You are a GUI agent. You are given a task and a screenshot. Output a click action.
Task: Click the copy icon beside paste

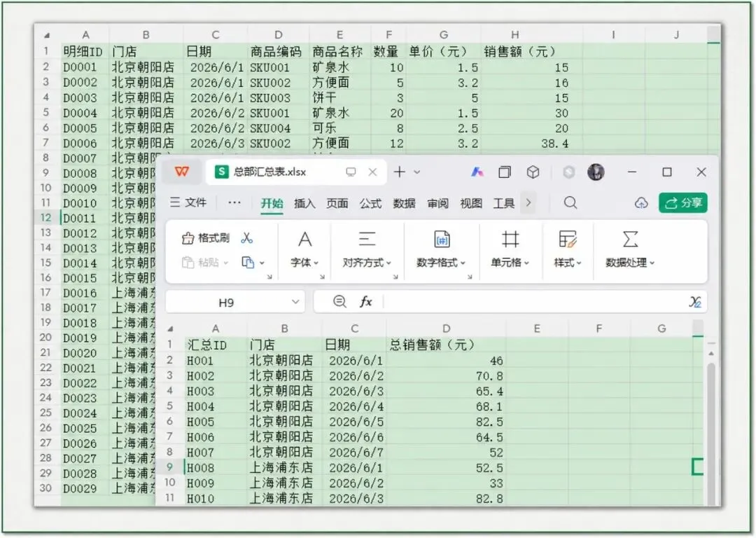(x=248, y=263)
